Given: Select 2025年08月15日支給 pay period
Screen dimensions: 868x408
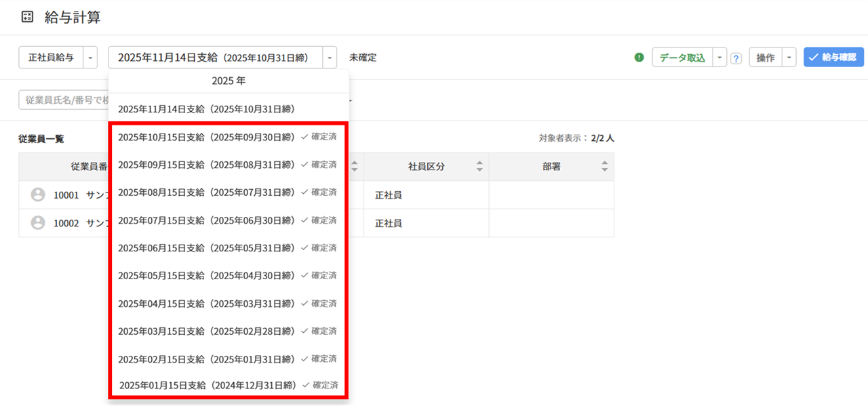Looking at the screenshot, I should pos(229,192).
